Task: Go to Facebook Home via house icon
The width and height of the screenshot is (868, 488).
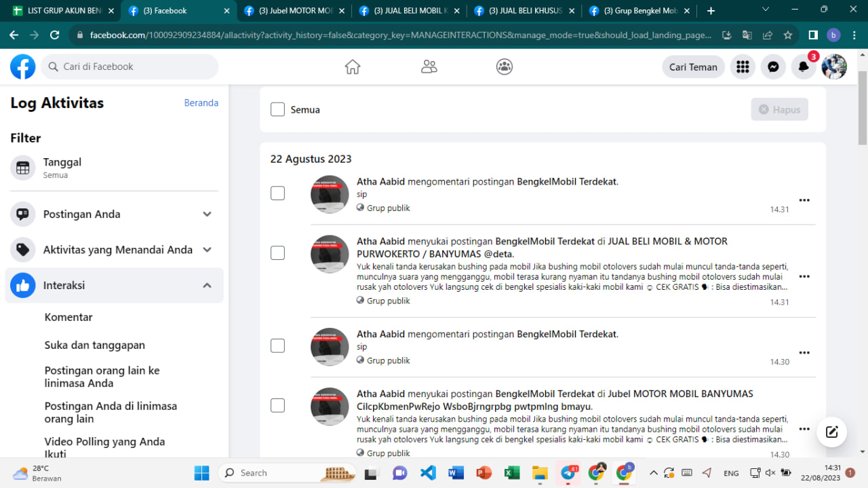Action: (353, 67)
